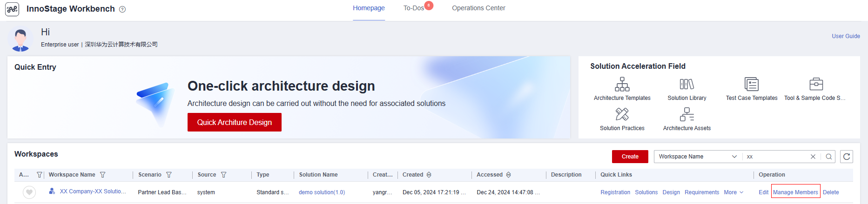
Task: Clear the workspace search text with X
Action: point(813,157)
